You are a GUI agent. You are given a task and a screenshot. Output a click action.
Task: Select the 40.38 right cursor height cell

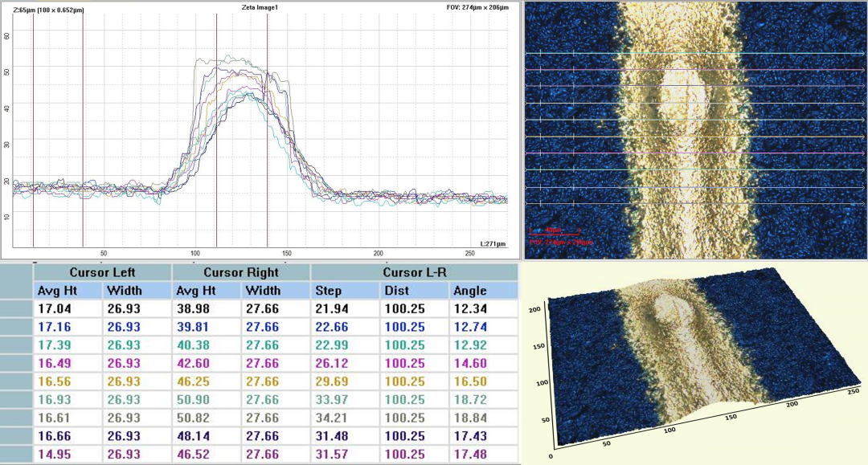click(x=207, y=345)
